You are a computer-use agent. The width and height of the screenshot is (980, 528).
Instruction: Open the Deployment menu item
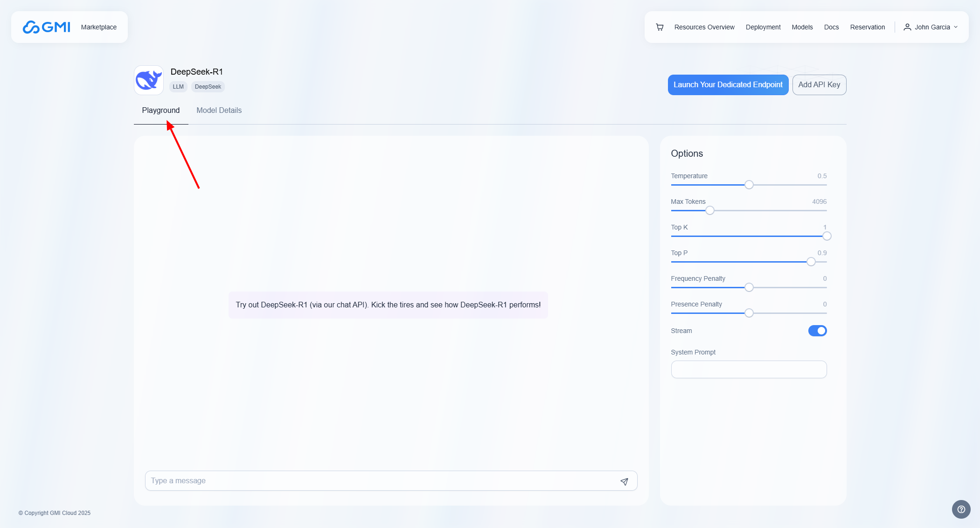coord(763,27)
